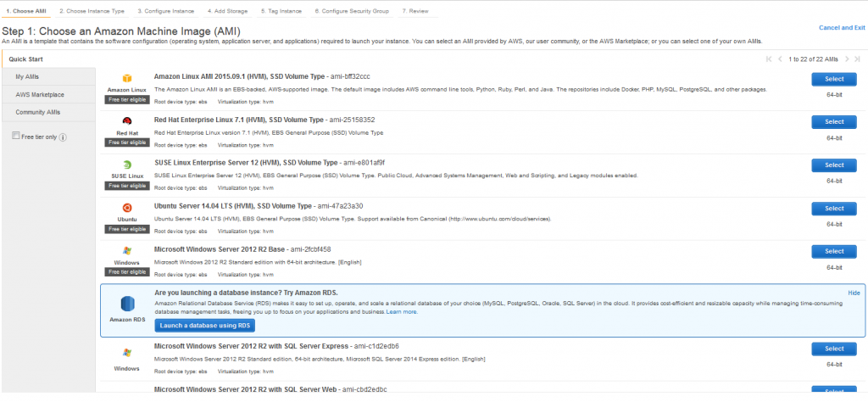Image resolution: width=868 pixels, height=402 pixels.
Task: Open Free tier only info icon
Action: [x=63, y=137]
